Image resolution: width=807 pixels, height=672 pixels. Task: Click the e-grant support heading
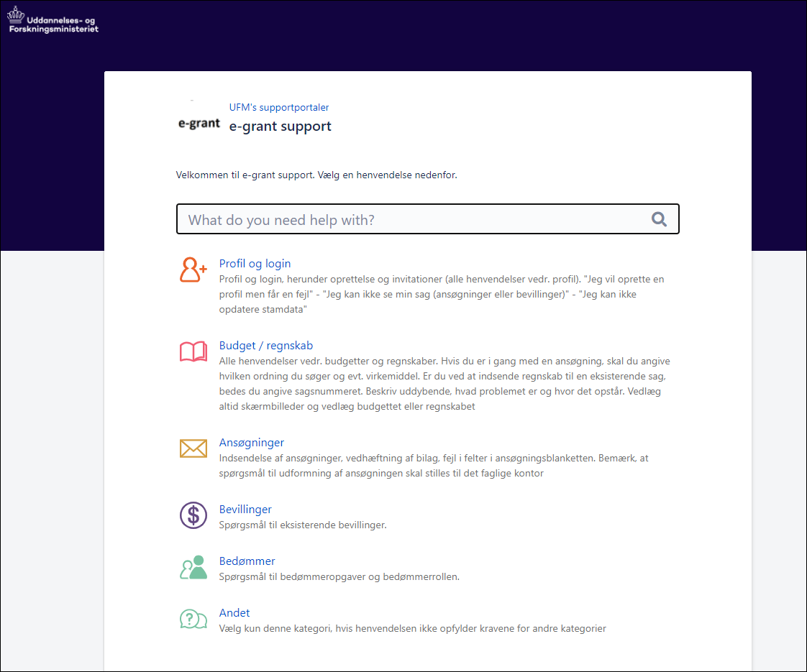[280, 126]
